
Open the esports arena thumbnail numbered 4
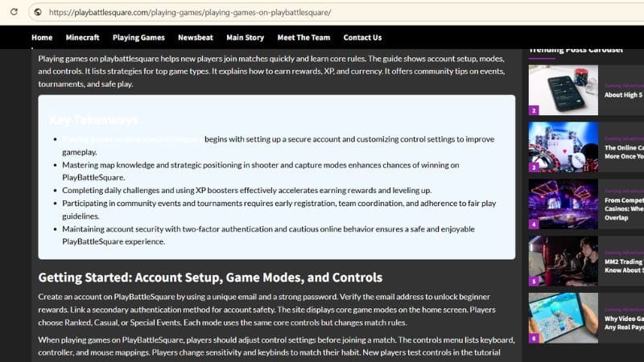click(563, 204)
